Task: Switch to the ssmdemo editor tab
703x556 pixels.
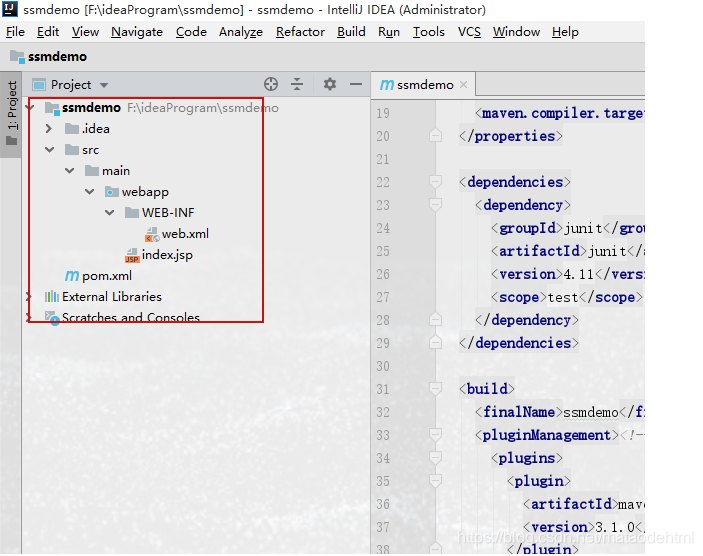Action: (425, 84)
